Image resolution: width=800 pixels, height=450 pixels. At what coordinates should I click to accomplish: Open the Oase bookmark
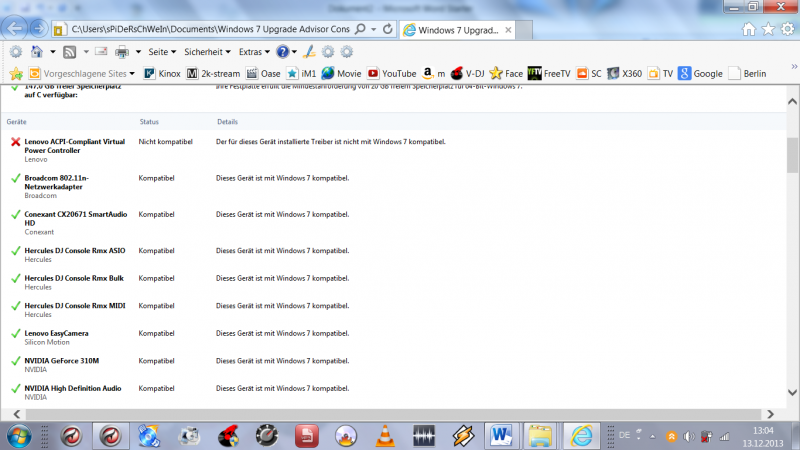pos(263,73)
